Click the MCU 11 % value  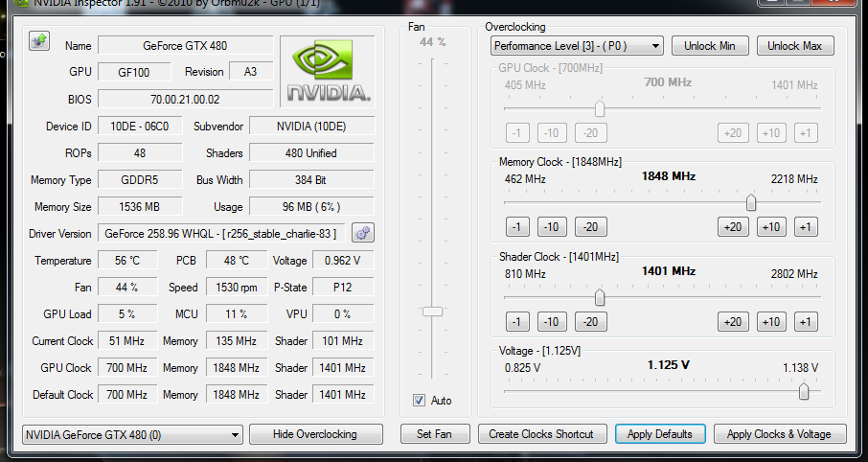click(x=237, y=313)
